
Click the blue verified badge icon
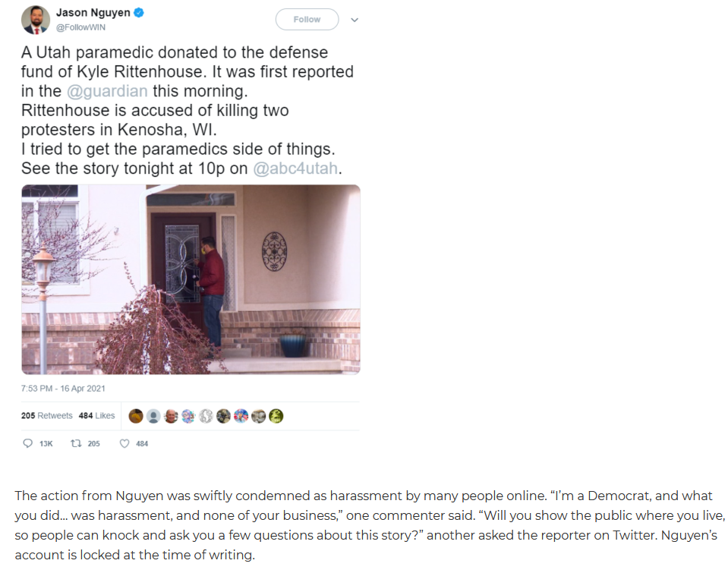coord(138,13)
